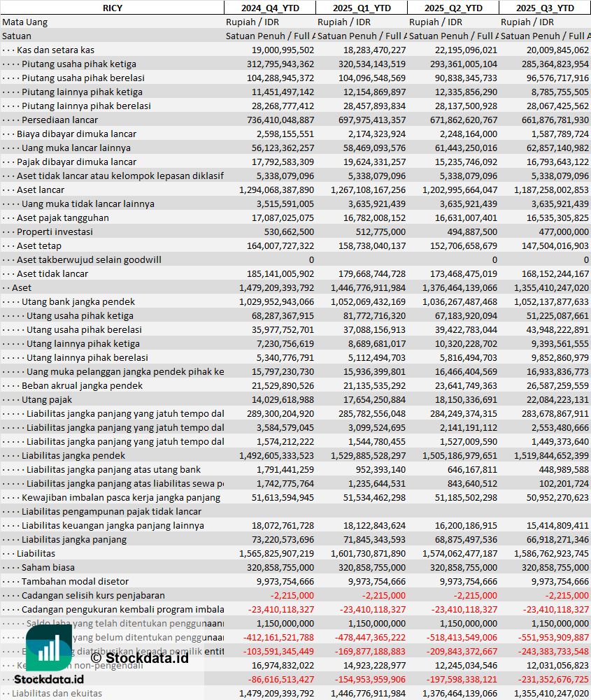Click value 1,505,186,979,651 in Liabilitas jangka pendek row
591x700 pixels.
coord(460,455)
